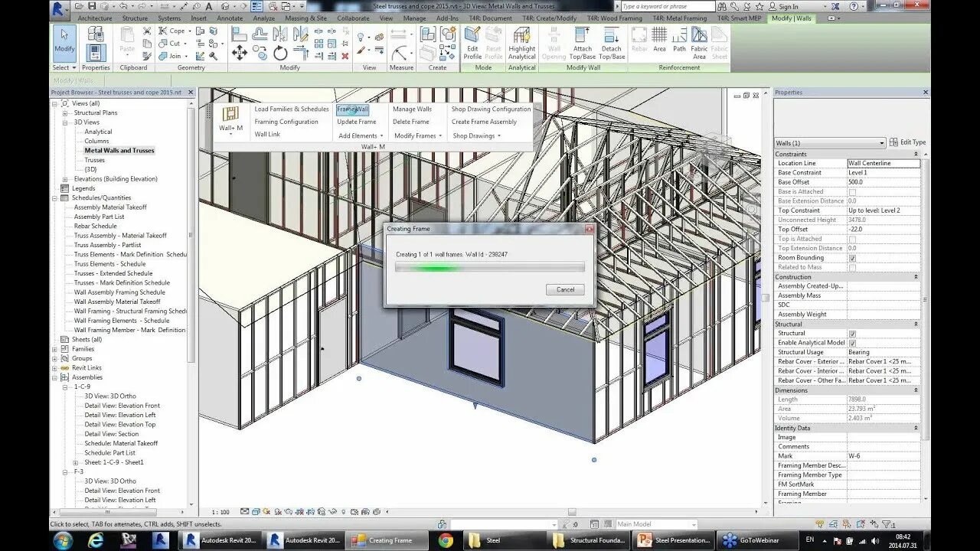Click Attach Top/Base tool
The width and height of the screenshot is (980, 551).
coord(583,44)
